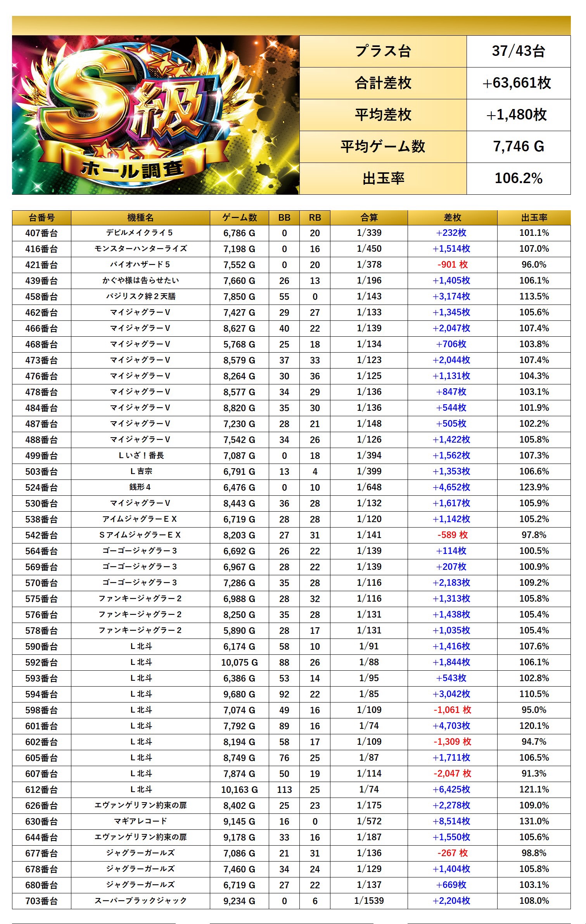This screenshot has height=924, width=586.
Task: Select the average games 7,746 G value
Action: click(519, 147)
